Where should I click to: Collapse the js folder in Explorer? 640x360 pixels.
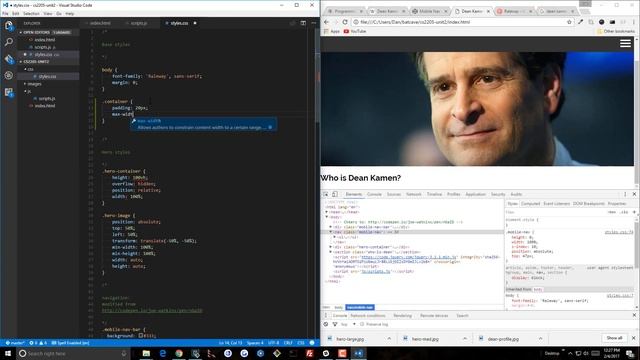[x=25, y=91]
